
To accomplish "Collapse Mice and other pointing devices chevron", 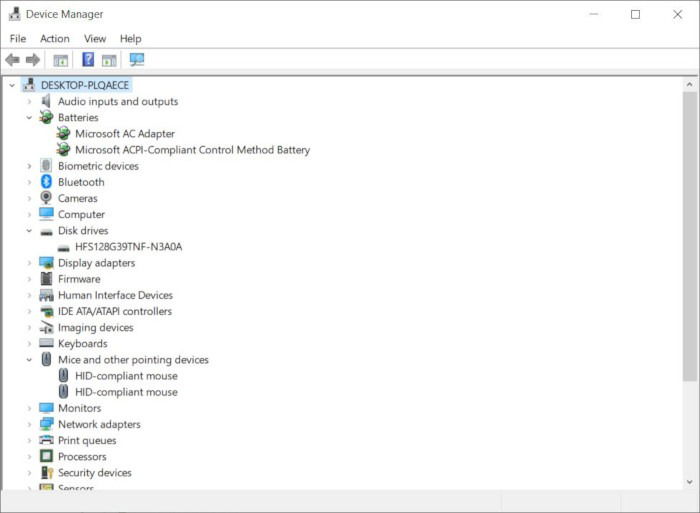I will click(29, 359).
